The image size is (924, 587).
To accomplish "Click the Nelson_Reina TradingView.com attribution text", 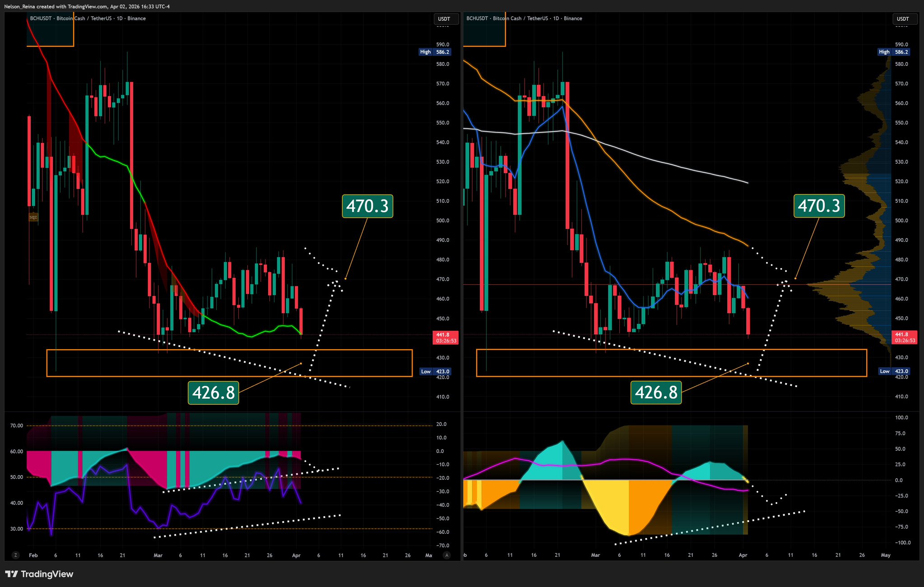I will (87, 6).
